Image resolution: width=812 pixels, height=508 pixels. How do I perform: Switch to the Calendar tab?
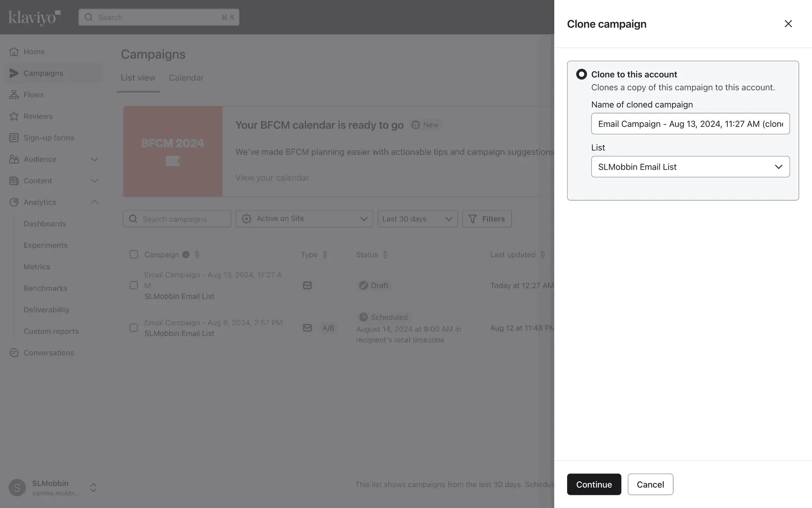186,78
